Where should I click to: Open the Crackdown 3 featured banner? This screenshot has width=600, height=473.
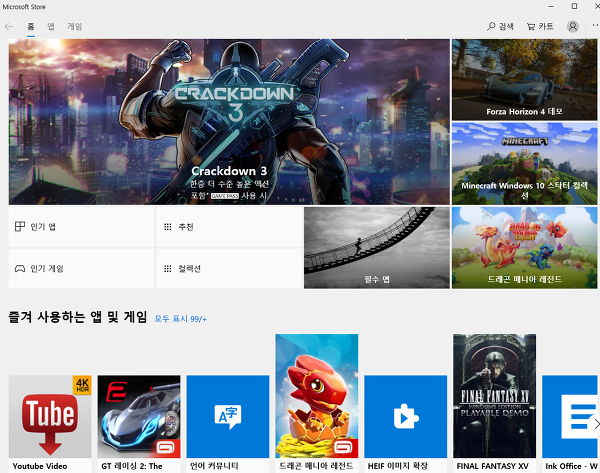click(x=229, y=122)
